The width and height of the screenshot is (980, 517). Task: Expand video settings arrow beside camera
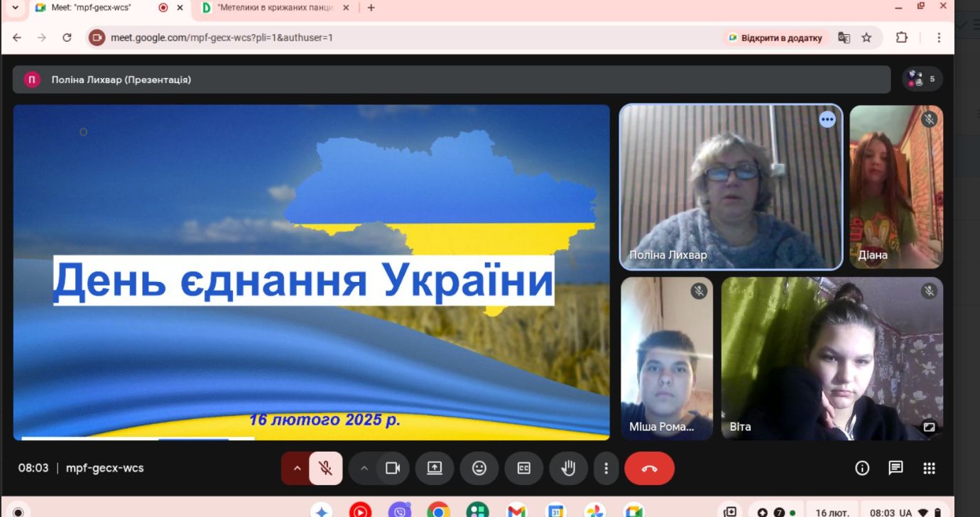click(364, 468)
